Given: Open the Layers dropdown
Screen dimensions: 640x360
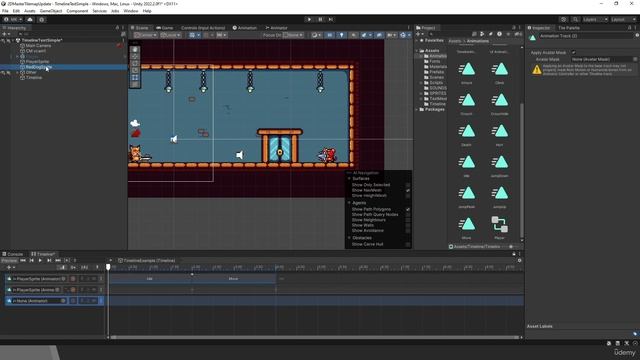Looking at the screenshot, I should click(x=595, y=19).
